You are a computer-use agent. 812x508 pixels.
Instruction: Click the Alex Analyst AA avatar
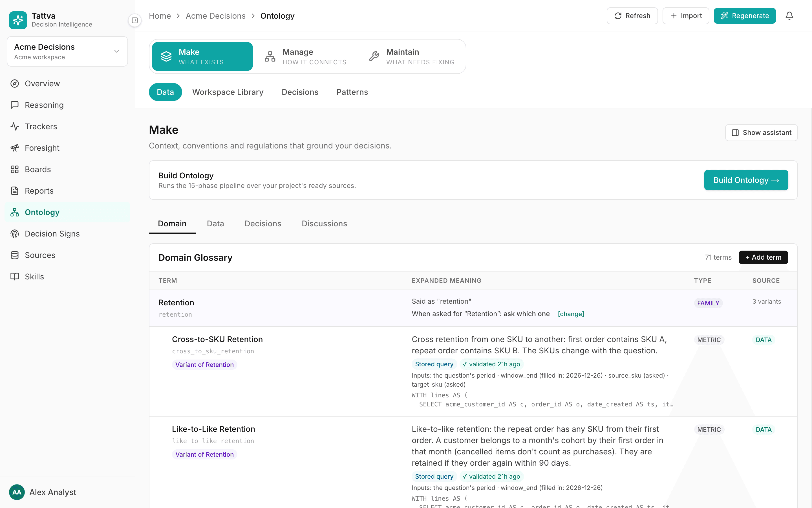17,492
